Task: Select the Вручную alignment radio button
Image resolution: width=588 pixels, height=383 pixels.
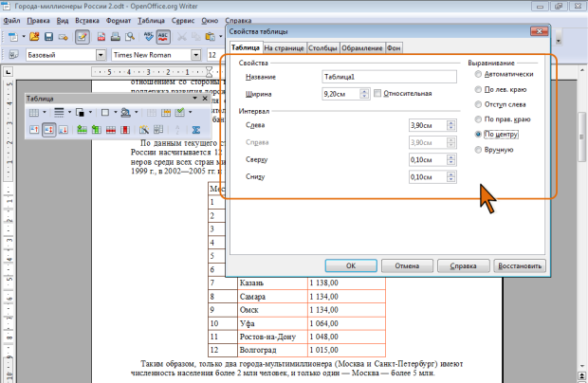Action: [478, 150]
